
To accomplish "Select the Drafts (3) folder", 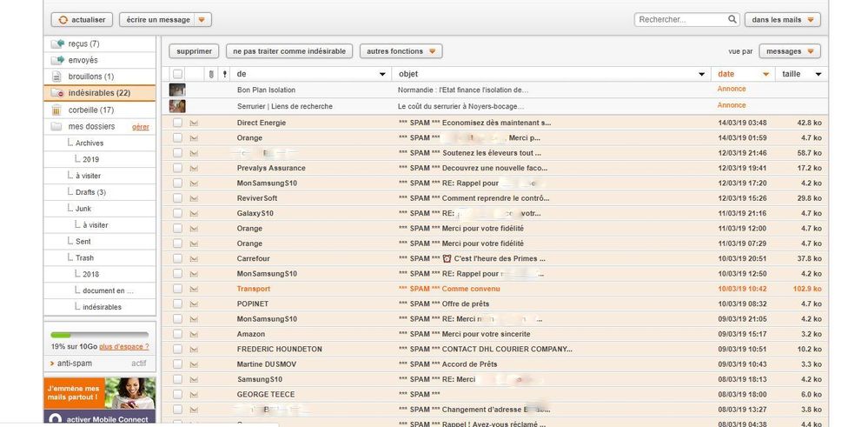I will [90, 192].
